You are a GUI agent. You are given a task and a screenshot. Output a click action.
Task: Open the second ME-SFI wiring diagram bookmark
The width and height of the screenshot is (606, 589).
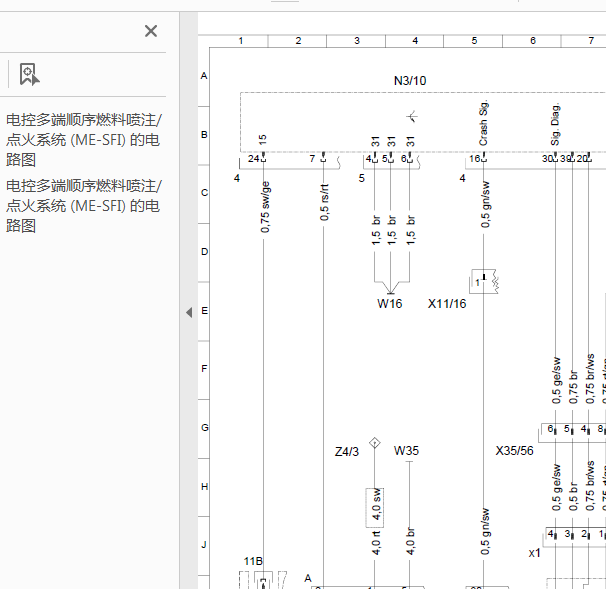83,206
